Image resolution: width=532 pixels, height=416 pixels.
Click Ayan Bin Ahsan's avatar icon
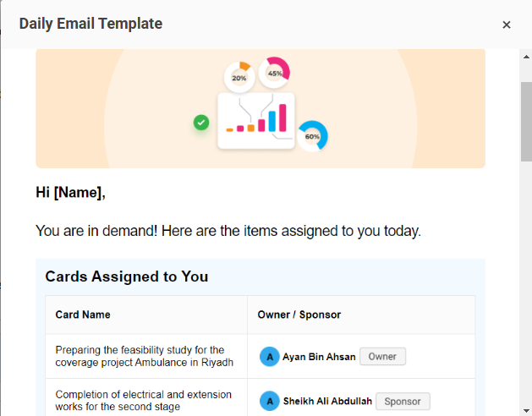[270, 357]
